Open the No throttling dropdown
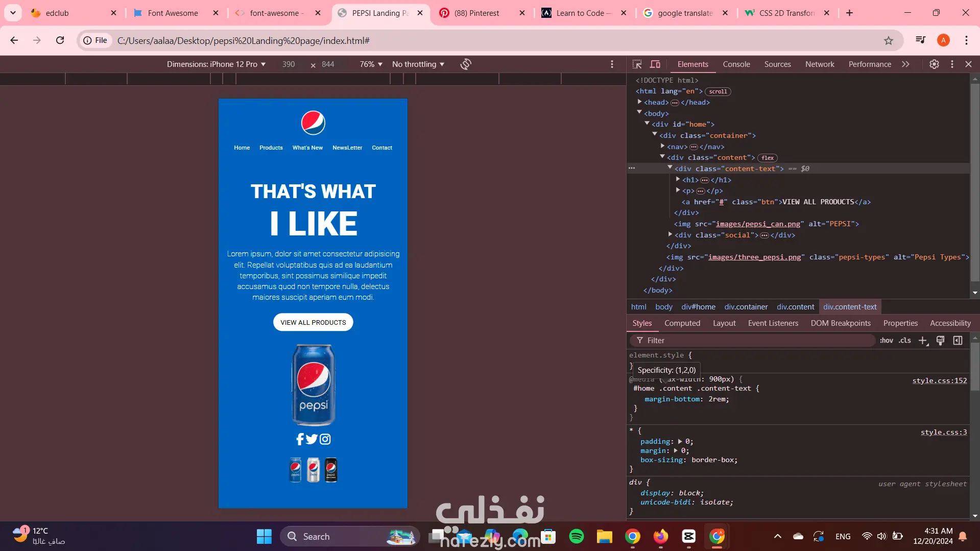Screen dimensions: 980x551 click(x=418, y=64)
